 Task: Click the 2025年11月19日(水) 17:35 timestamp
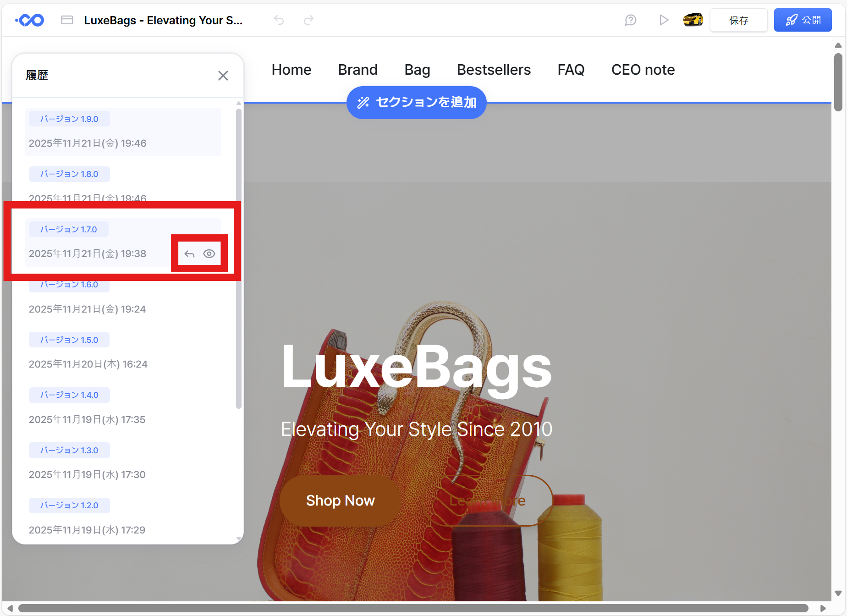[87, 420]
